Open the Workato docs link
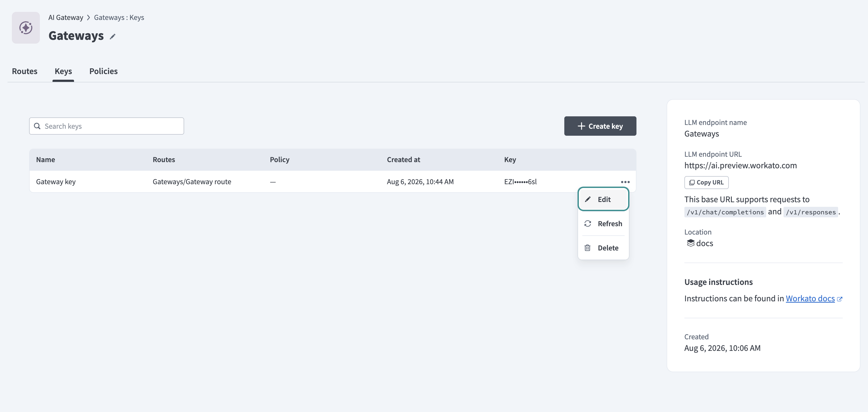Screen dimensions: 868x412 [x=810, y=298]
